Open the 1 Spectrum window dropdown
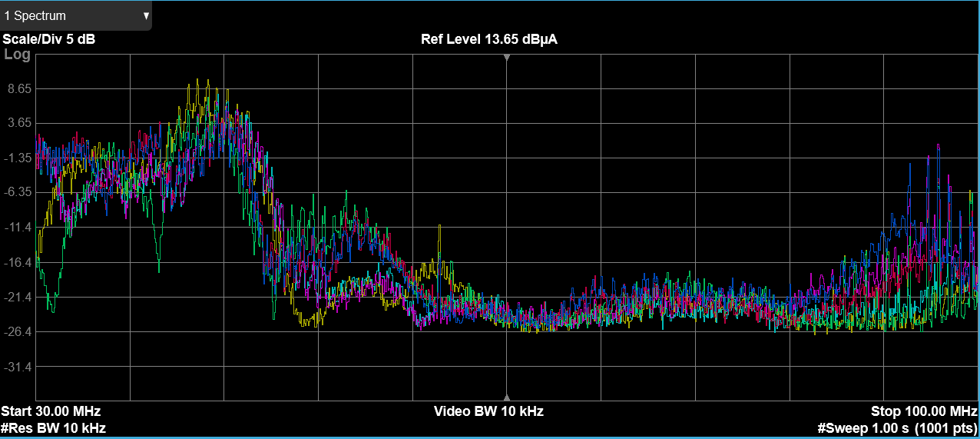The height and width of the screenshot is (439, 980). (76, 15)
